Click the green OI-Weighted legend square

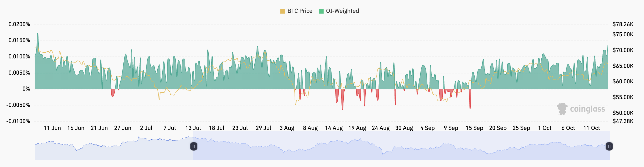tap(321, 11)
